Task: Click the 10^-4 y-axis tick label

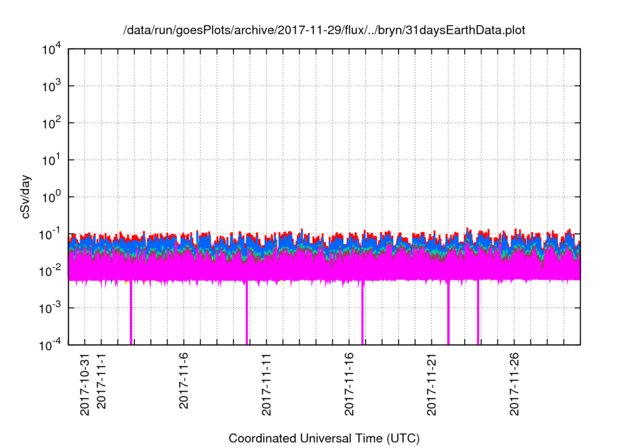Action: tap(51, 345)
